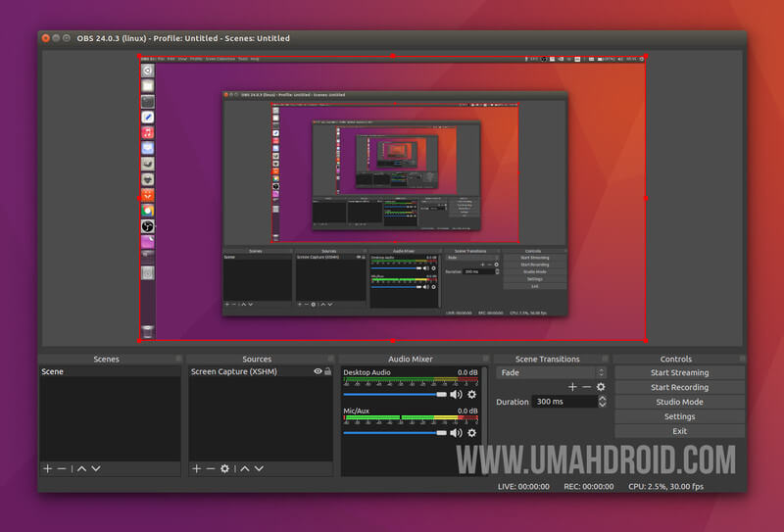Add a new source with plus icon
The image size is (784, 532).
[x=197, y=468]
